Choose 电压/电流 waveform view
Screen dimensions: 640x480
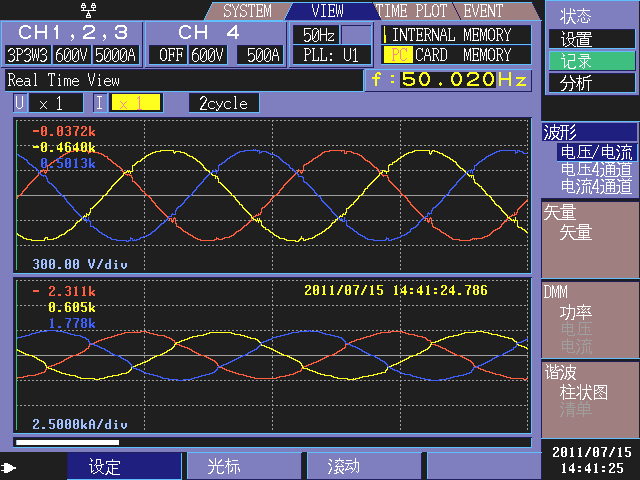(x=596, y=152)
